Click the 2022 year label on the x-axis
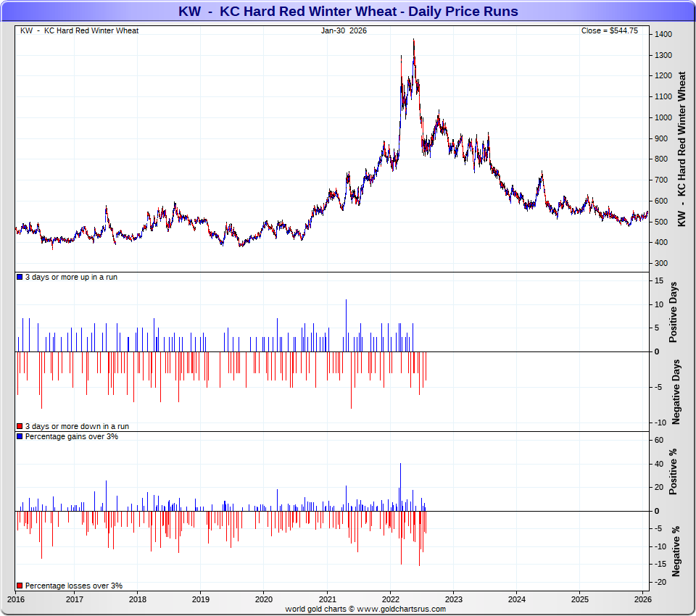The image size is (696, 616). tap(390, 600)
